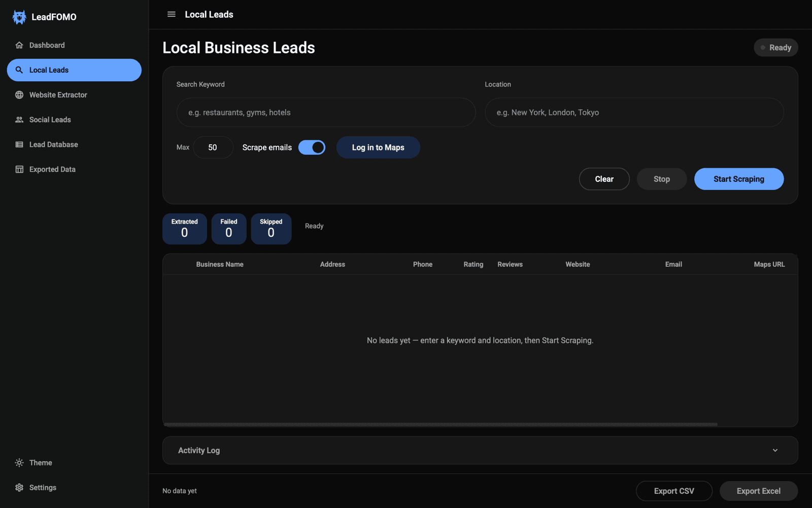Click the Theme sun icon
Image resolution: width=812 pixels, height=508 pixels.
19,463
